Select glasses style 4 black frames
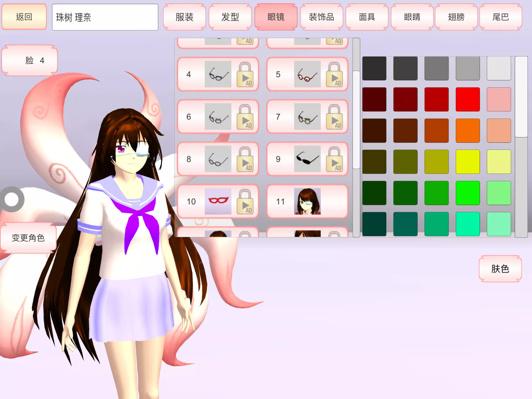 coord(218,74)
